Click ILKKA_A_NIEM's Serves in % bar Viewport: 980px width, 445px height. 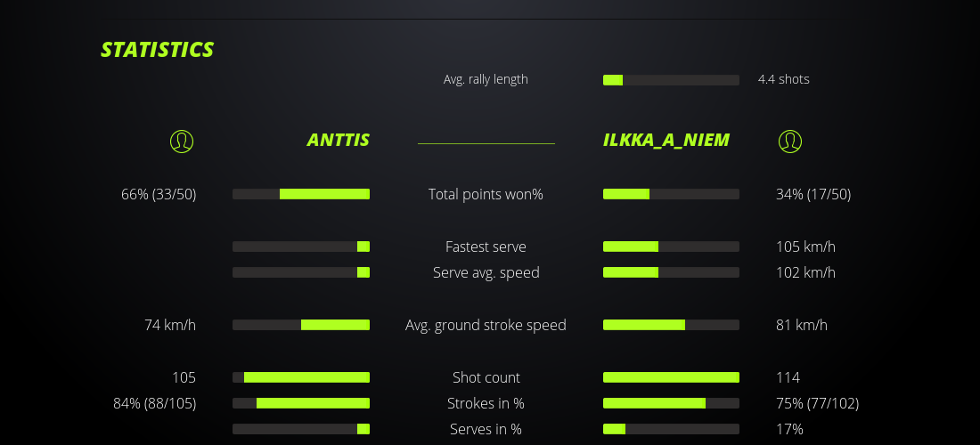pos(671,429)
